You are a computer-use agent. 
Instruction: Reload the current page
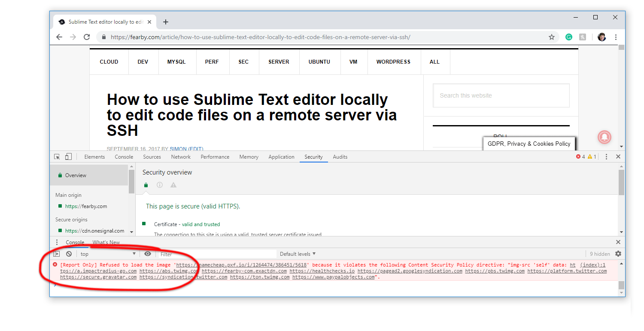pyautogui.click(x=87, y=37)
